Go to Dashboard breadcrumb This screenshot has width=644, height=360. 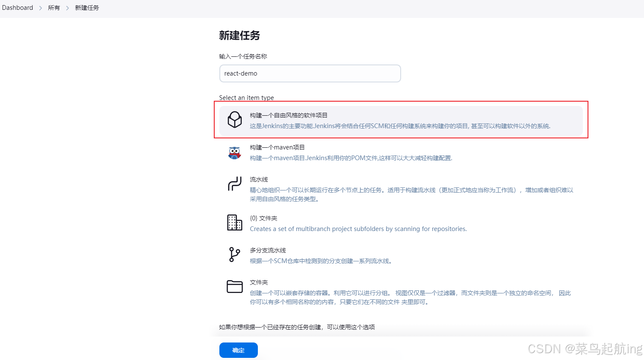[x=18, y=8]
